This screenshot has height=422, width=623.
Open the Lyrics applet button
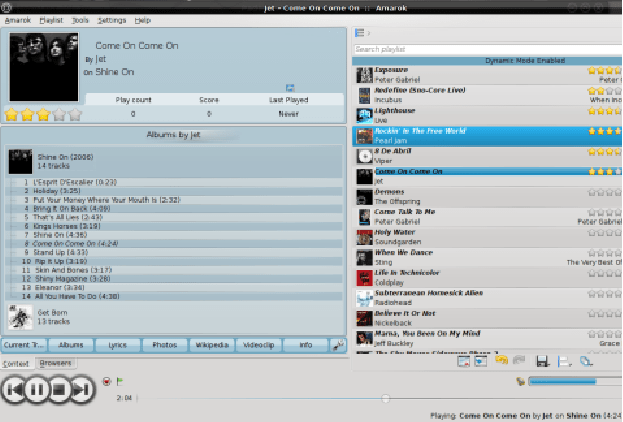click(x=118, y=345)
